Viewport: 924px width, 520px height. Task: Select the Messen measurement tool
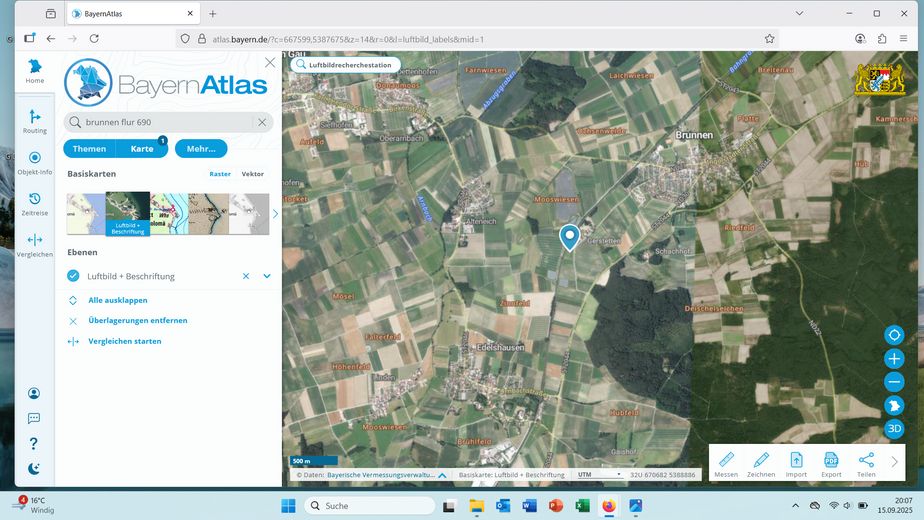coord(726,463)
